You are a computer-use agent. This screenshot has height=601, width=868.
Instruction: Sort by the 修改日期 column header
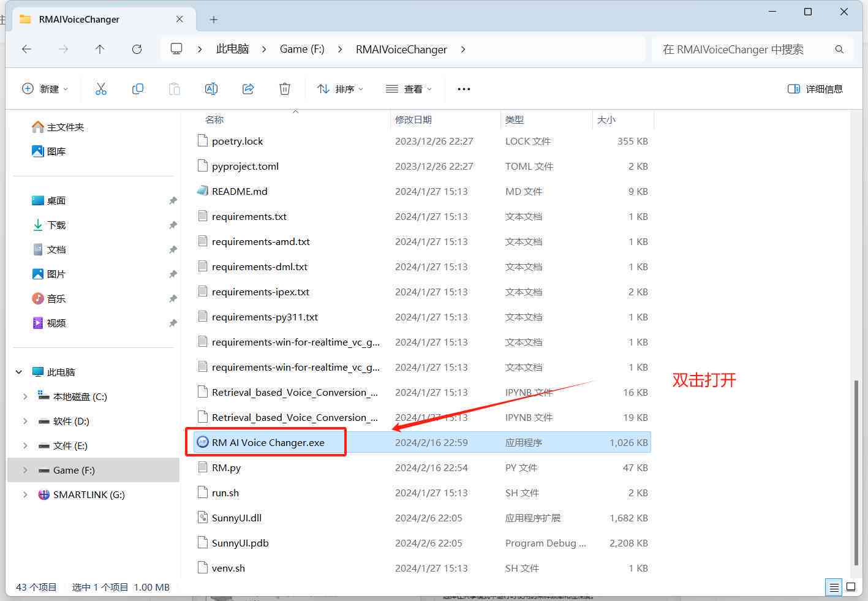(413, 119)
